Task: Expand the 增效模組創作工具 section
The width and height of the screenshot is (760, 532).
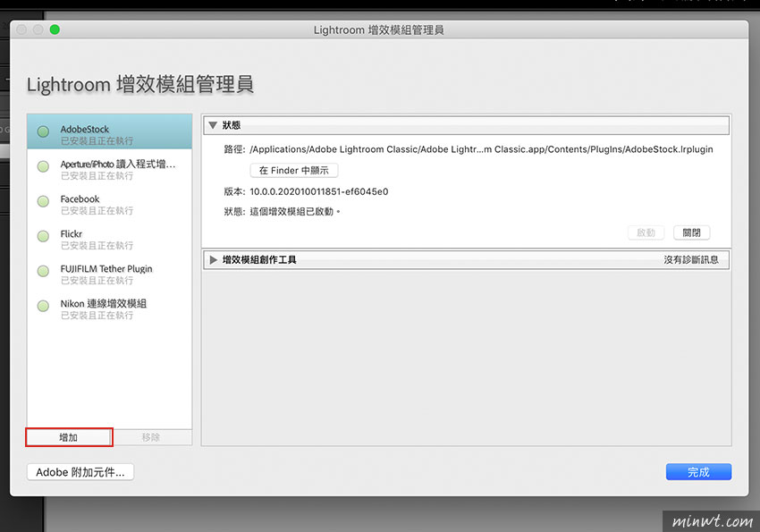Action: pos(213,259)
